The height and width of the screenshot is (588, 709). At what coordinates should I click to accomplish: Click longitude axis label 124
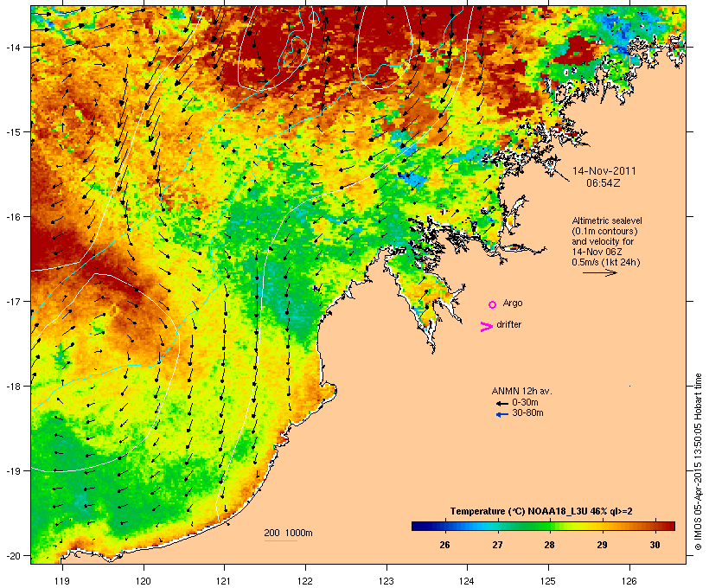pyautogui.click(x=467, y=581)
